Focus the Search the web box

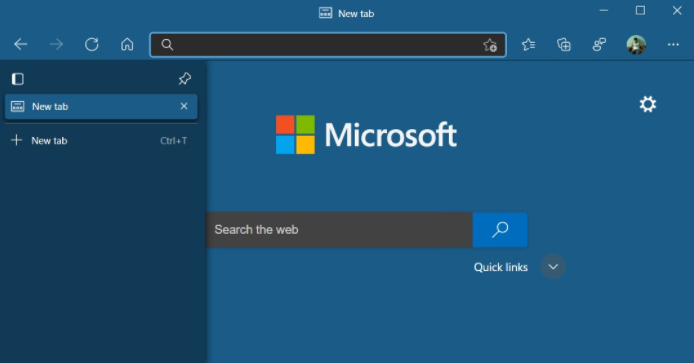pyautogui.click(x=339, y=230)
